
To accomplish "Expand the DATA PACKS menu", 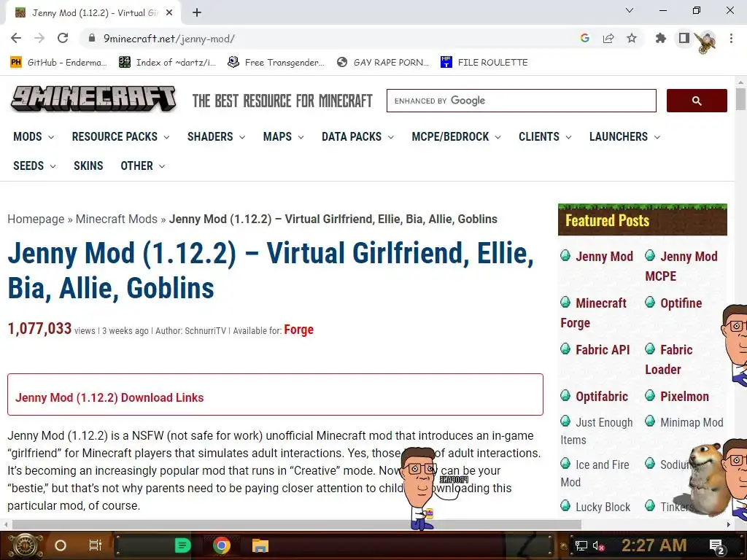I will coord(357,136).
